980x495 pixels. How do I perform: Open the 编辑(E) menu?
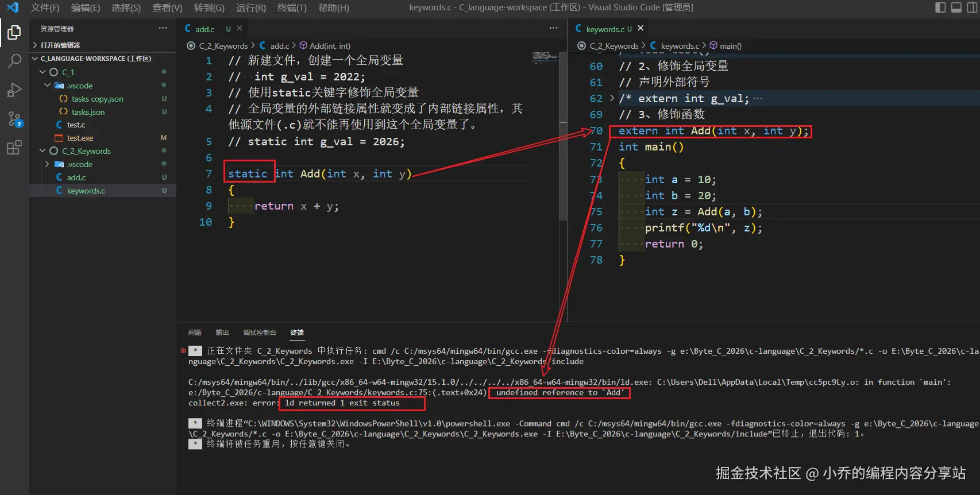[86, 7]
